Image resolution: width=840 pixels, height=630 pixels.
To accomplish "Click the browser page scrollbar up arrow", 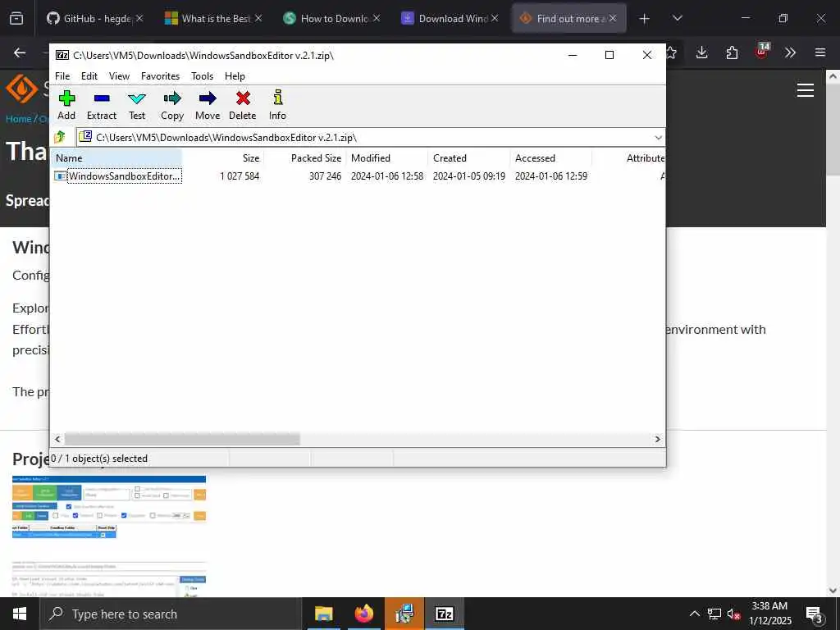I will (x=833, y=76).
